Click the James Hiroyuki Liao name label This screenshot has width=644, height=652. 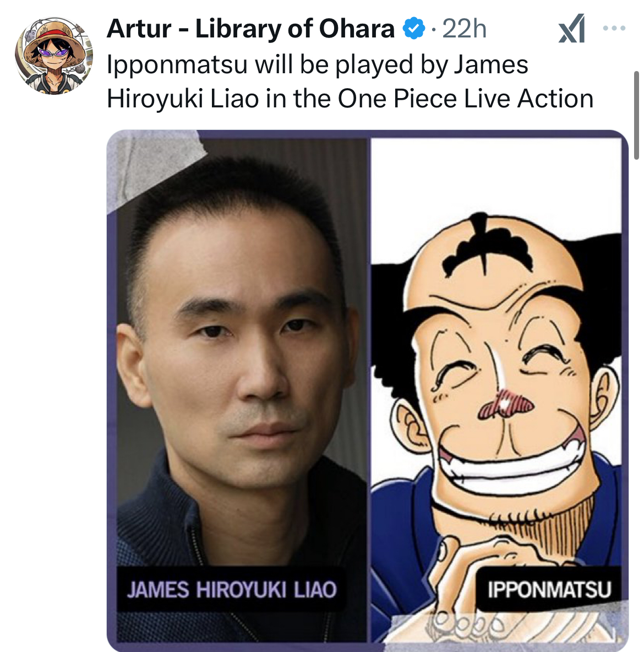(x=232, y=589)
